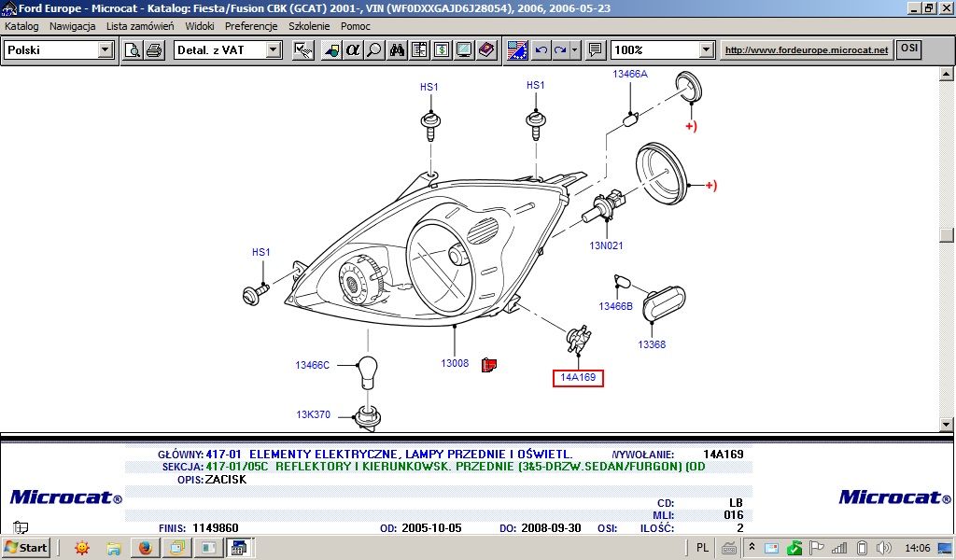Viewport: 956px width, 560px height.
Task: Click the sun icon in taskbar
Action: pyautogui.click(x=82, y=548)
